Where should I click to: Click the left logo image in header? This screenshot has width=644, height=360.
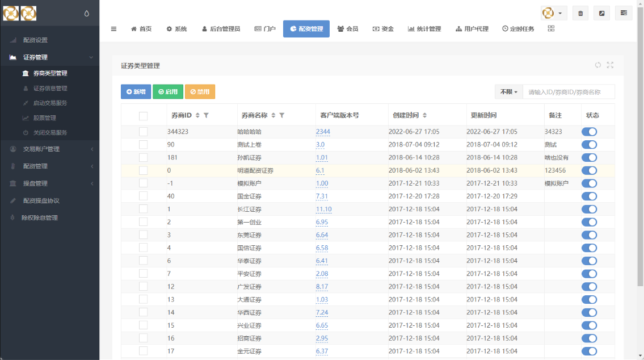pyautogui.click(x=11, y=14)
